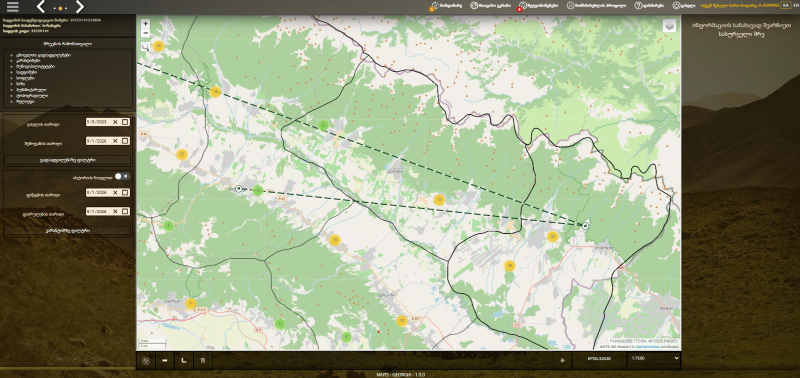Viewport: 800px width, 378px height.
Task: Select the angle drawing tool in bottom toolbar
Action: pos(184,361)
